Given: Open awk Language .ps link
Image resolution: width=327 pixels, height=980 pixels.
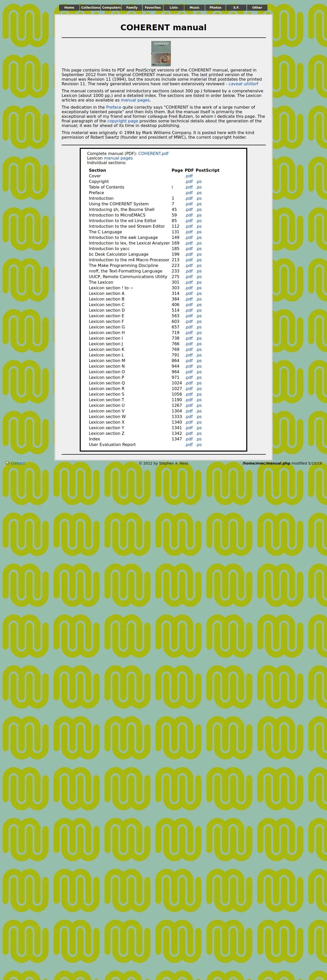Looking at the screenshot, I should pyautogui.click(x=199, y=238).
